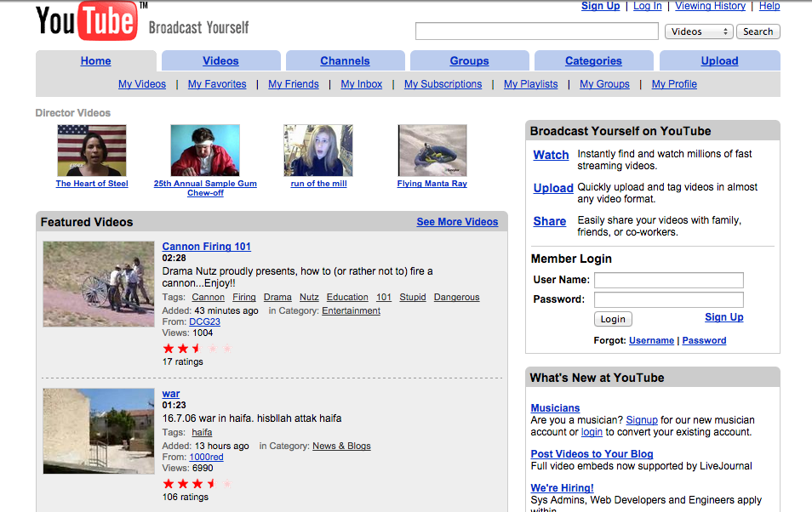Open Cannon Firing 101 video thumbnail
The width and height of the screenshot is (812, 512).
(99, 284)
